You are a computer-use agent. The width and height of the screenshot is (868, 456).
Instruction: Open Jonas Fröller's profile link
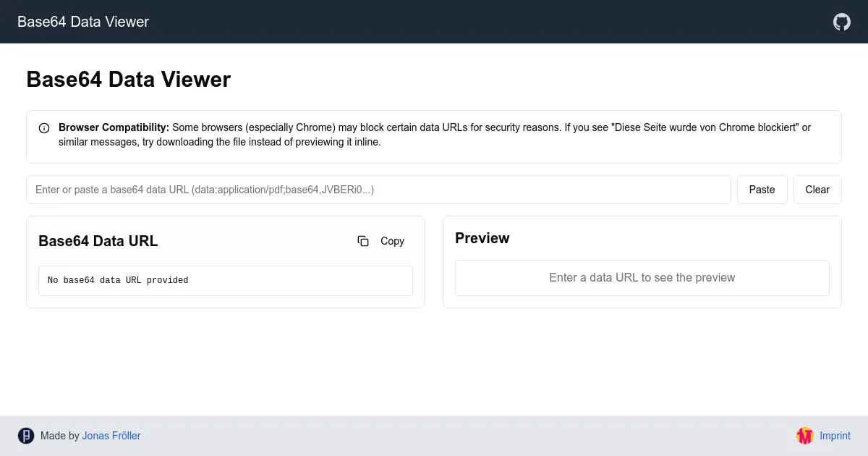(x=111, y=436)
